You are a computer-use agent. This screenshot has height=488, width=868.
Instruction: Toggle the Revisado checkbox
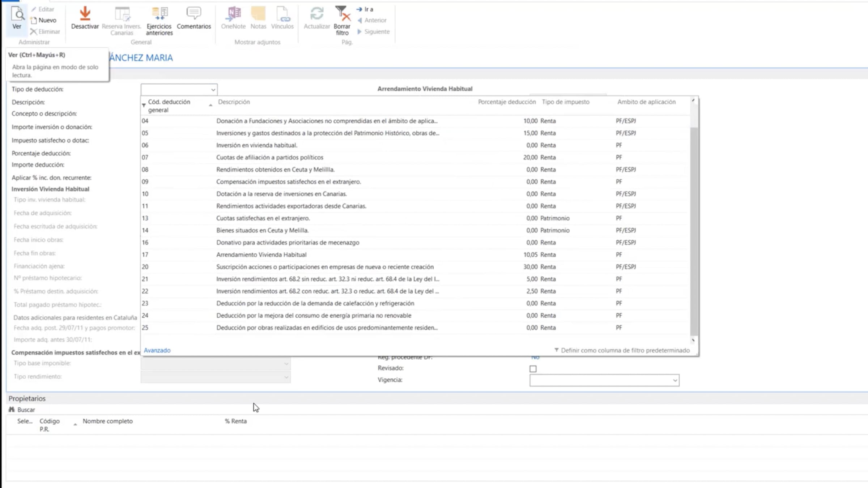pos(533,369)
